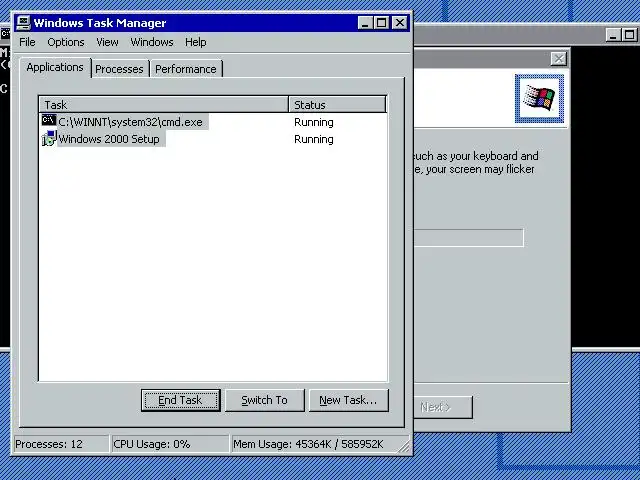
Task: Select the cmd.exe task row
Action: [213, 122]
